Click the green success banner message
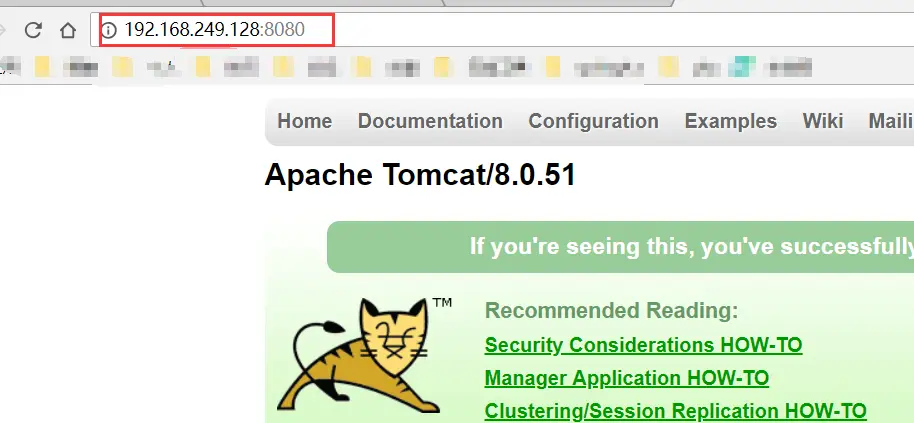Viewport: 914px width, 423px height. click(x=620, y=247)
